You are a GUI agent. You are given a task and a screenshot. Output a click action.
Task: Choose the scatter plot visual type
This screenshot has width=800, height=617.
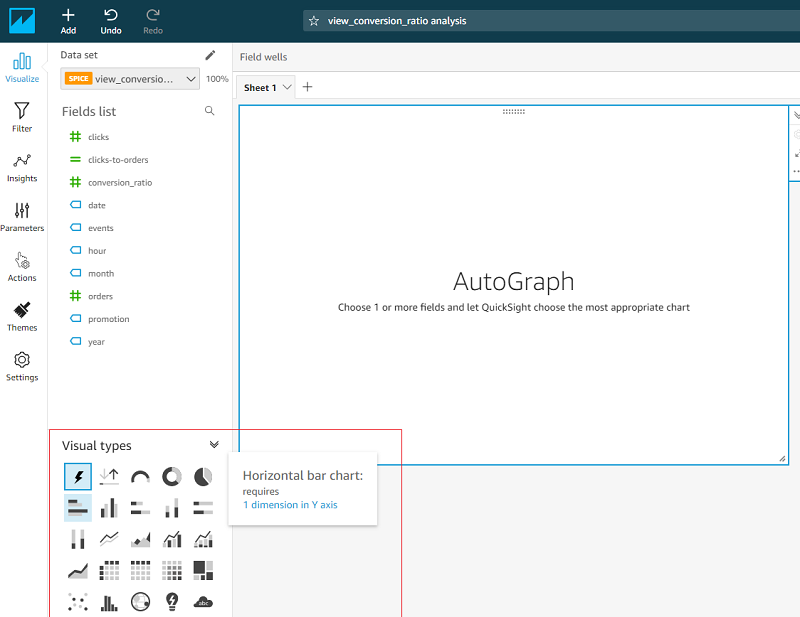click(78, 601)
